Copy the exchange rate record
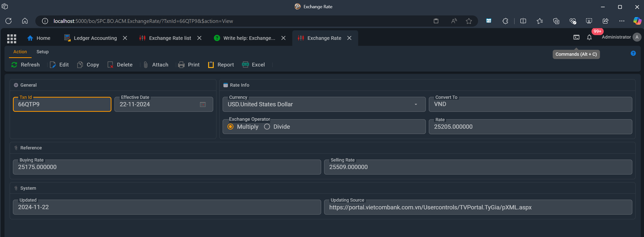644x237 pixels. click(88, 65)
